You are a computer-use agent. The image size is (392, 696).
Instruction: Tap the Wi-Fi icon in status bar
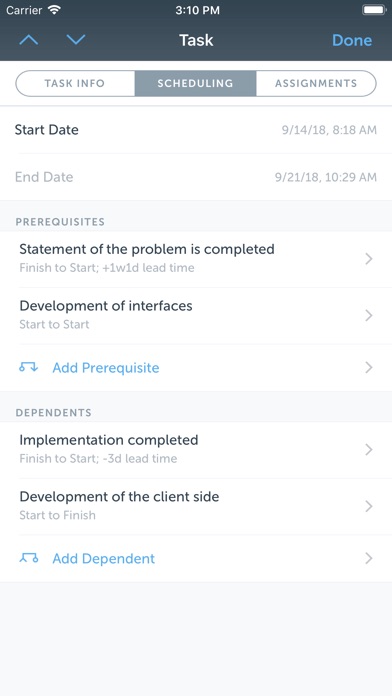click(x=54, y=10)
